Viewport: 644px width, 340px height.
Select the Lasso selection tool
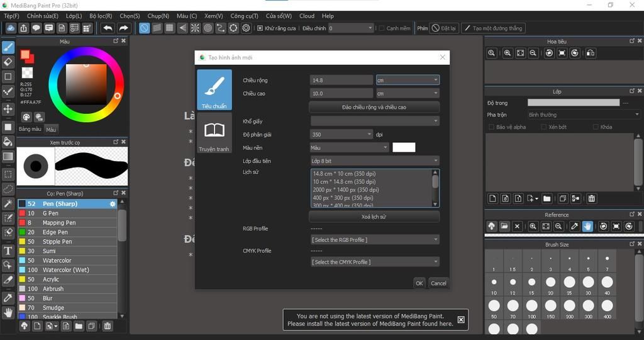[8, 189]
